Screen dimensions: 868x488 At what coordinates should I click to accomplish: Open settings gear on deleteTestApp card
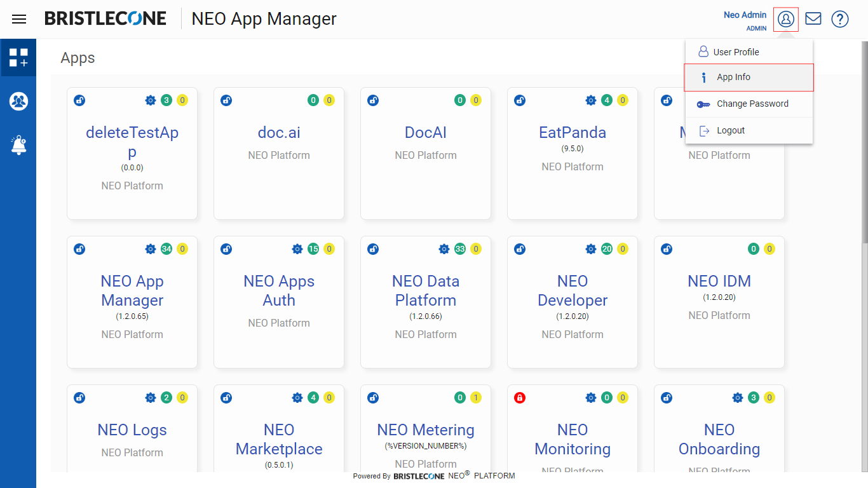pyautogui.click(x=151, y=100)
